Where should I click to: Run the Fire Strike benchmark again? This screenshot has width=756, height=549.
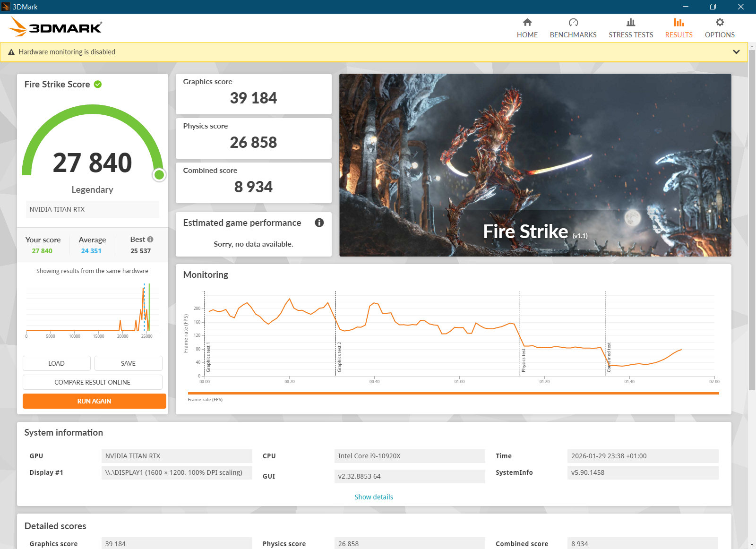[x=94, y=401]
